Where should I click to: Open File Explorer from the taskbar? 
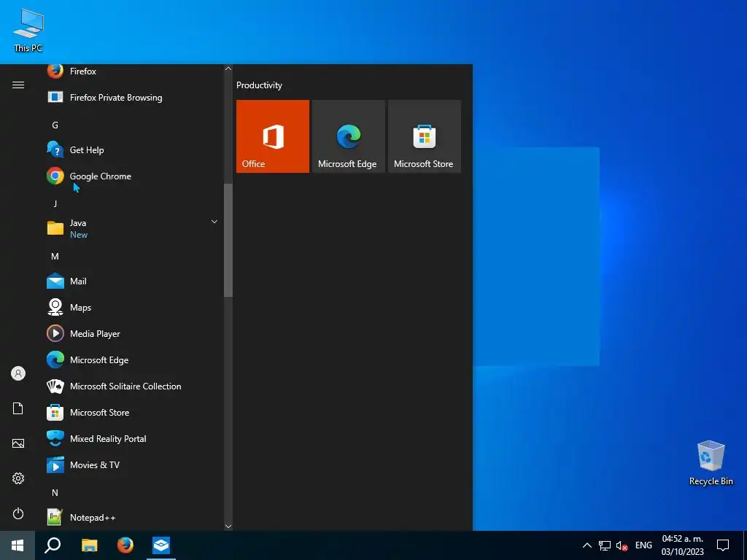89,545
